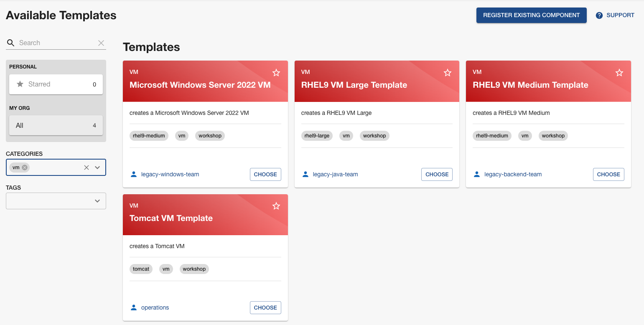Clear the search field with X icon
644x325 pixels.
point(101,43)
